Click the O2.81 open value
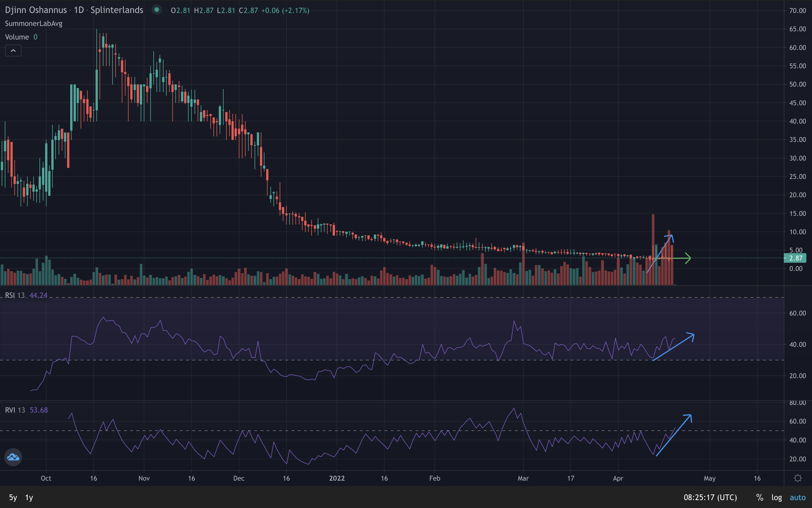812x508 pixels. [x=180, y=10]
